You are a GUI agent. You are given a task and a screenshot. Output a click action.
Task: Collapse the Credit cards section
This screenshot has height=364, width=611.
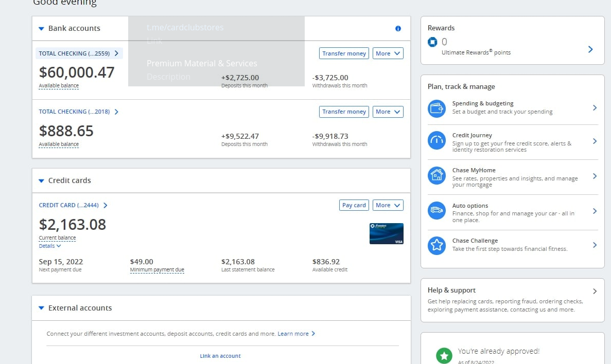point(41,180)
